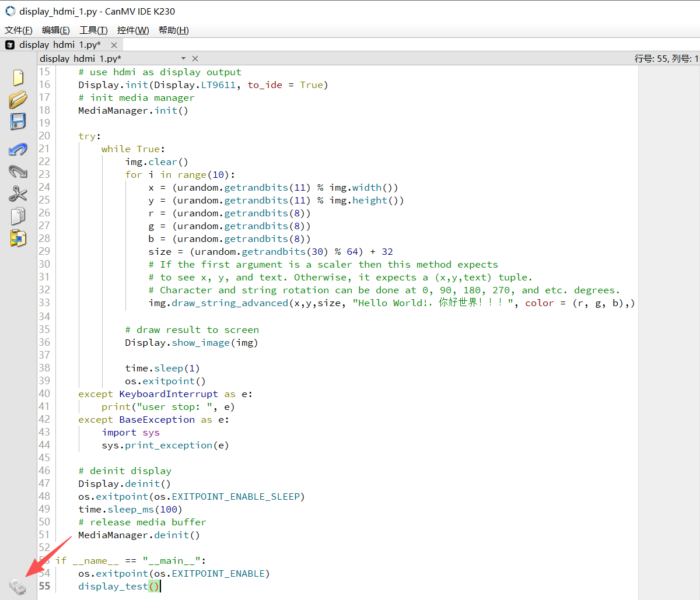Screen dimensions: 700x600
Task: Paste using the clipboard icon
Action: pos(18,238)
